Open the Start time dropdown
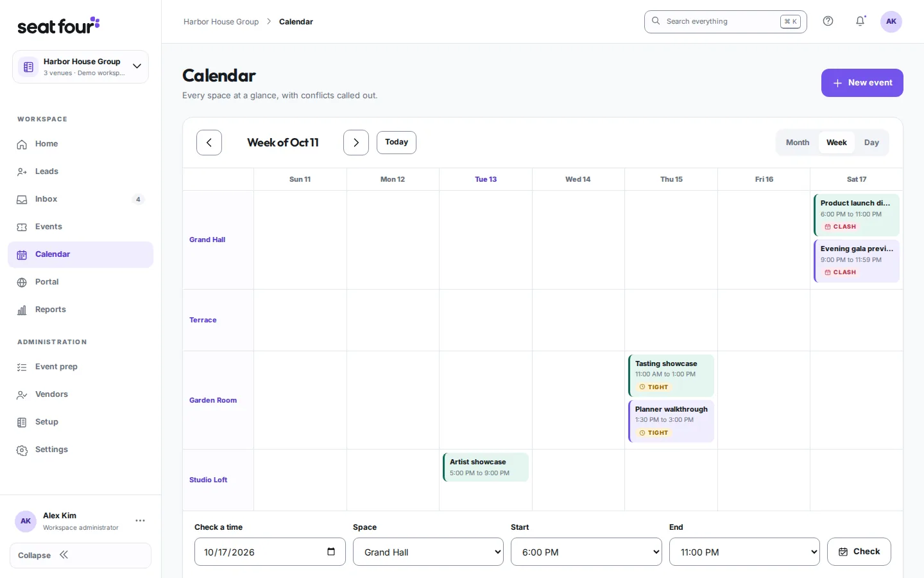 (586, 552)
